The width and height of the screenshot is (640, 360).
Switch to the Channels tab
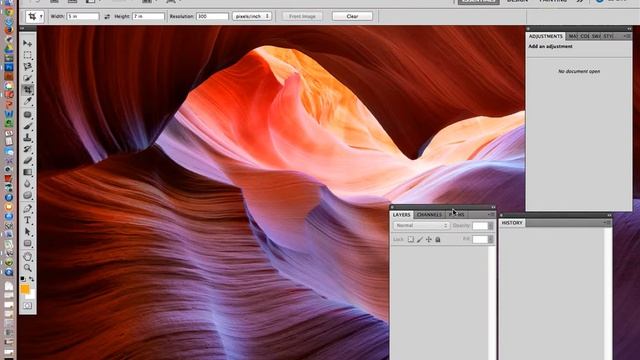[429, 215]
